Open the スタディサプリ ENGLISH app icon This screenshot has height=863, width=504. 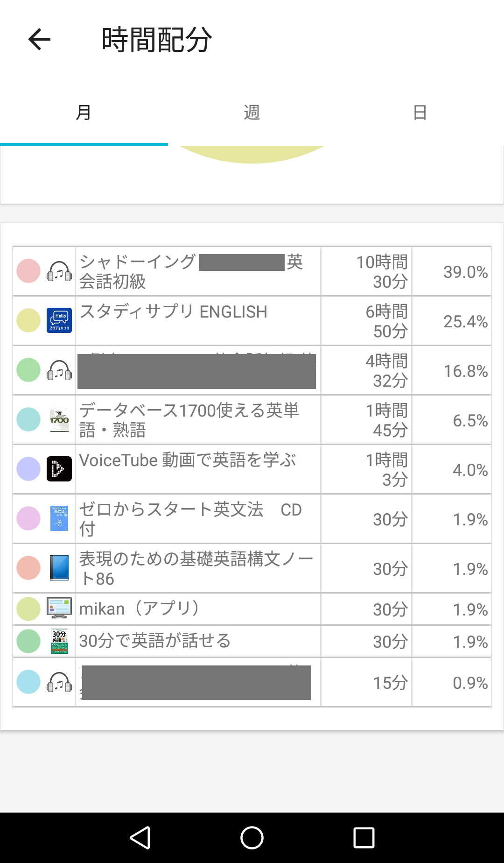pyautogui.click(x=59, y=320)
